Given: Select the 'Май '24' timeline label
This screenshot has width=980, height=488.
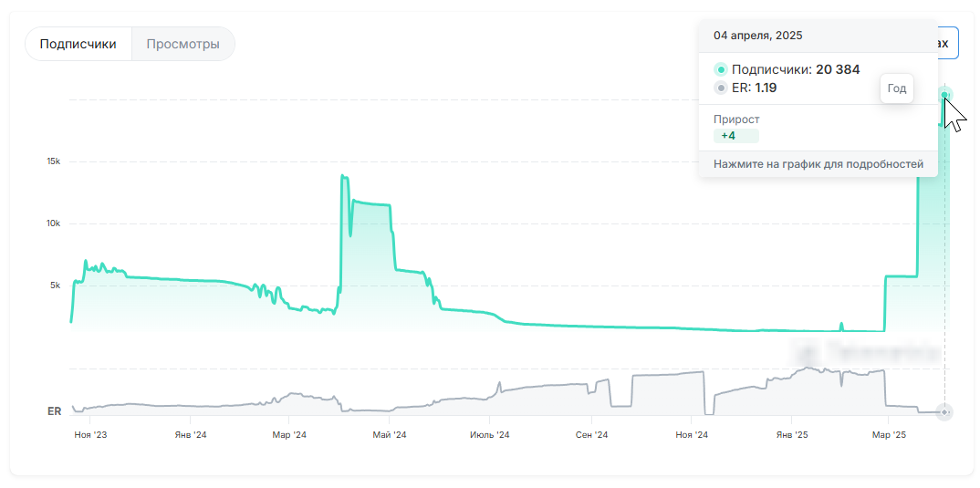Looking at the screenshot, I should (x=389, y=435).
